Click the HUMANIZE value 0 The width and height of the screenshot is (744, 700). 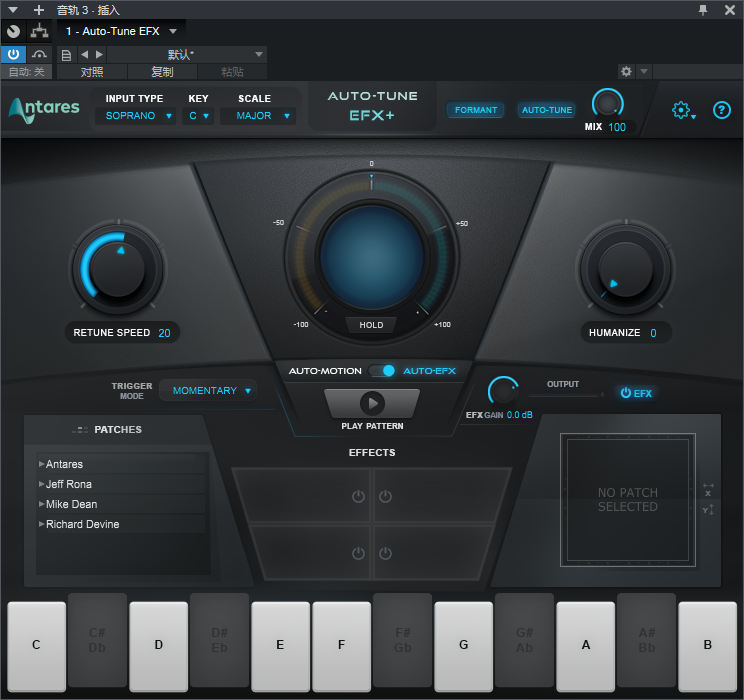pyautogui.click(x=653, y=333)
